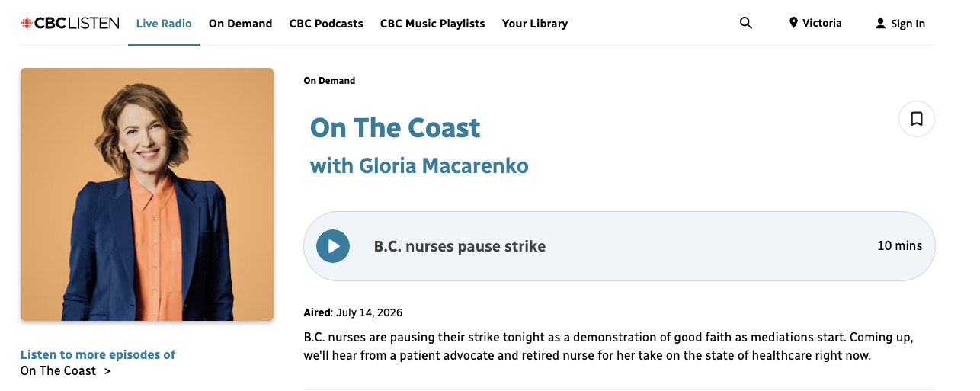Click the arrow next to On The Coast
The width and height of the screenshot is (980, 391).
pyautogui.click(x=107, y=371)
